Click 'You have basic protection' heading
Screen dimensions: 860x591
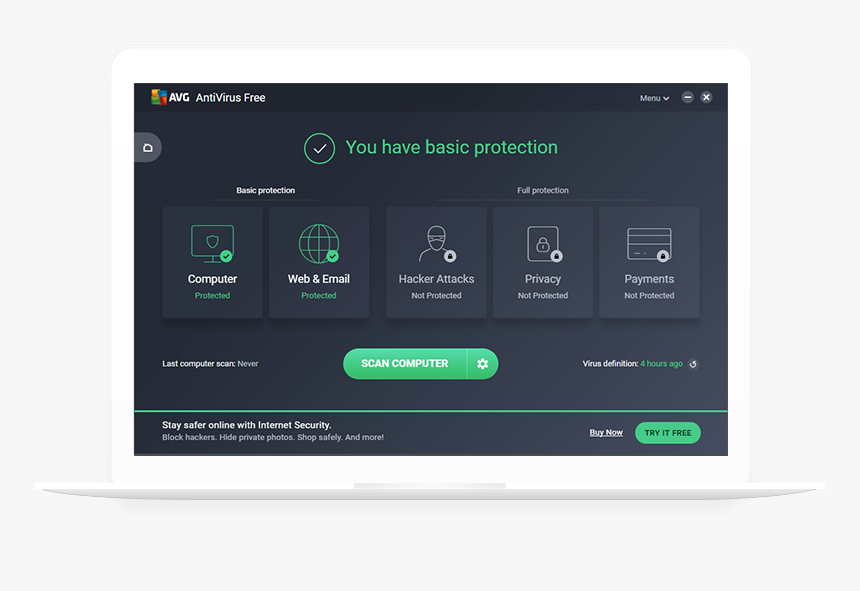pos(451,147)
